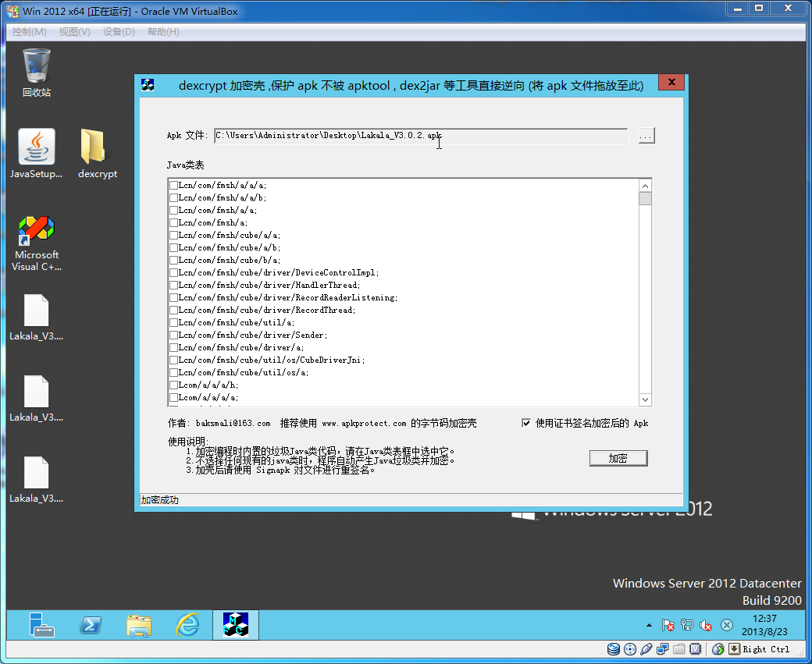
Task: Click the browse ... button for Apk file
Action: click(646, 136)
